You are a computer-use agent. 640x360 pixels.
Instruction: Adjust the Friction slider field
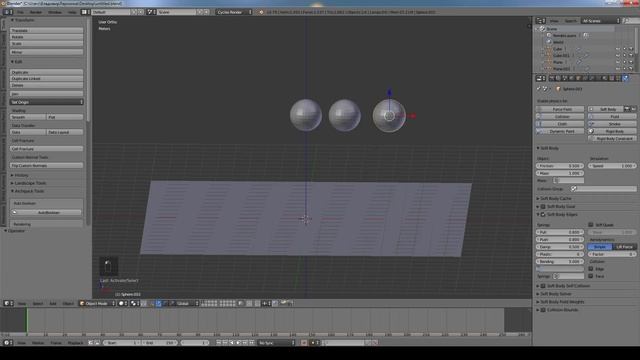pyautogui.click(x=560, y=166)
